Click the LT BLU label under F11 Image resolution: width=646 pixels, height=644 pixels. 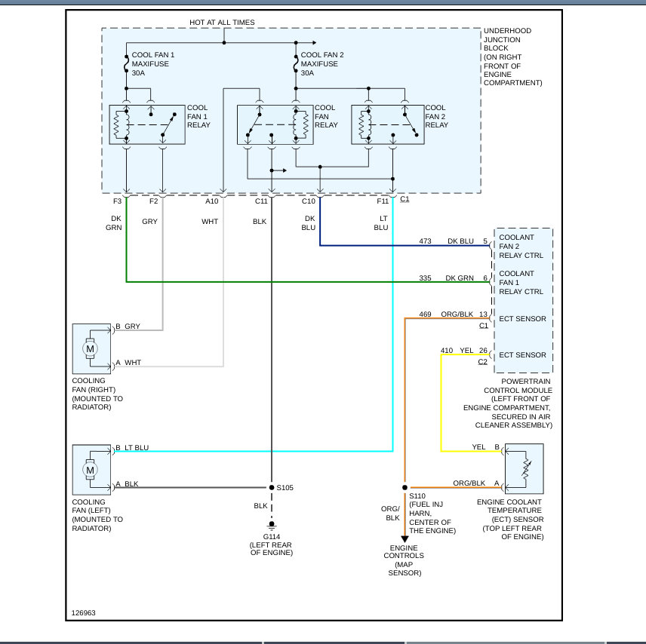(382, 222)
